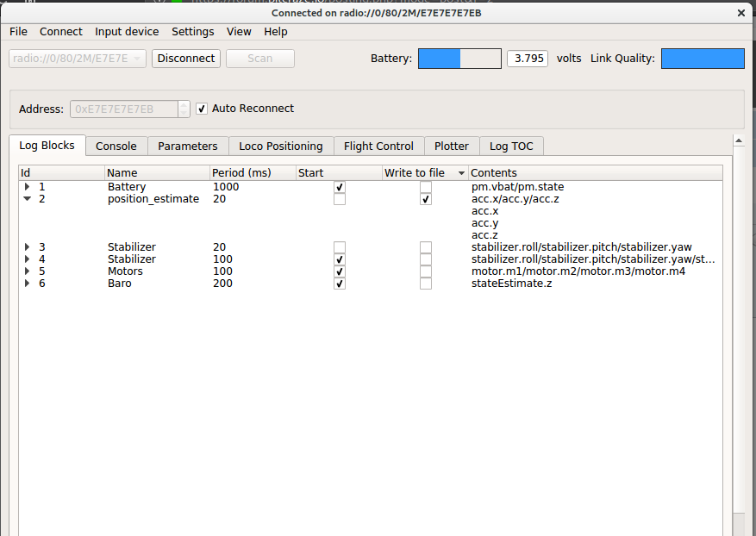
Task: Collapse the position_estimate log block
Action: pyautogui.click(x=27, y=199)
